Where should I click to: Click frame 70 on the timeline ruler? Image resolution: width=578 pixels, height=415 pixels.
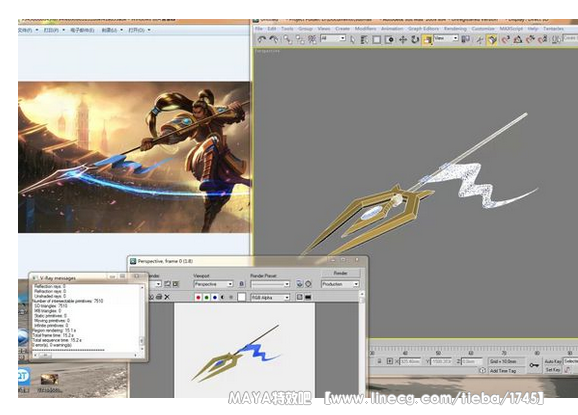pyautogui.click(x=504, y=352)
